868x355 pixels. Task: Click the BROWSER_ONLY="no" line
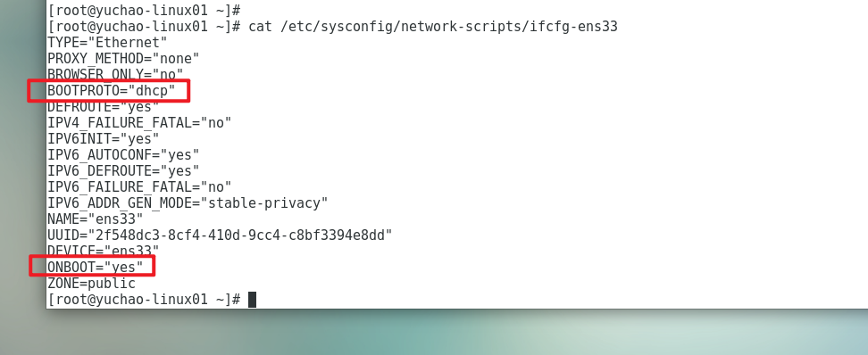click(x=115, y=74)
